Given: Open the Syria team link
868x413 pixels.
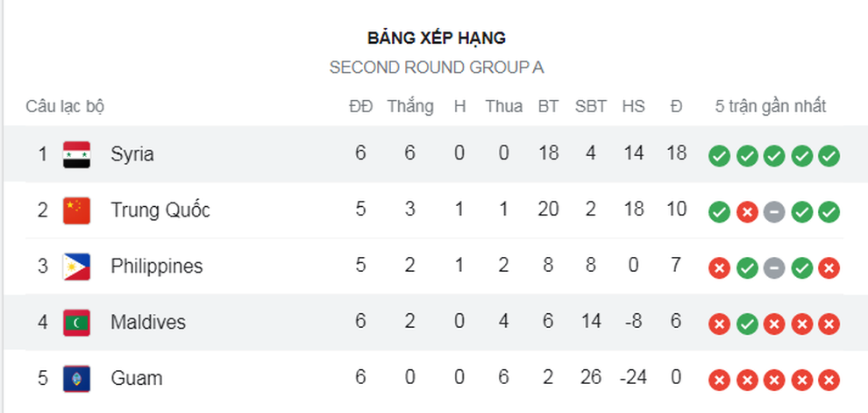Looking at the screenshot, I should click(x=132, y=154).
